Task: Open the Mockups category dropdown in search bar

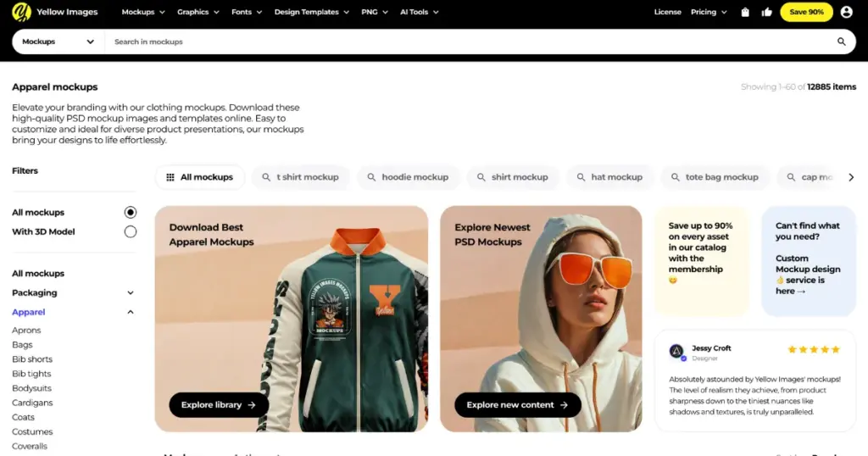Action: [58, 42]
